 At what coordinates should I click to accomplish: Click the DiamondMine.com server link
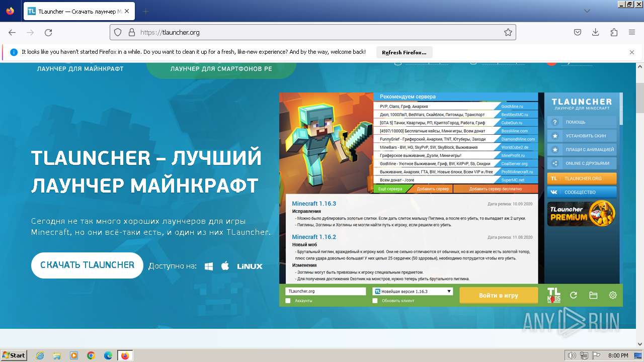[518, 139]
